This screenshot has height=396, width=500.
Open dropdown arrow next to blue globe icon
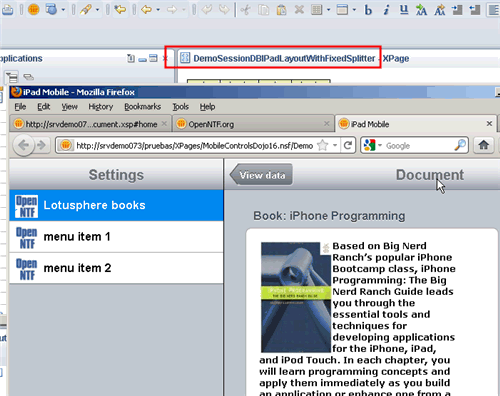click(x=63, y=10)
